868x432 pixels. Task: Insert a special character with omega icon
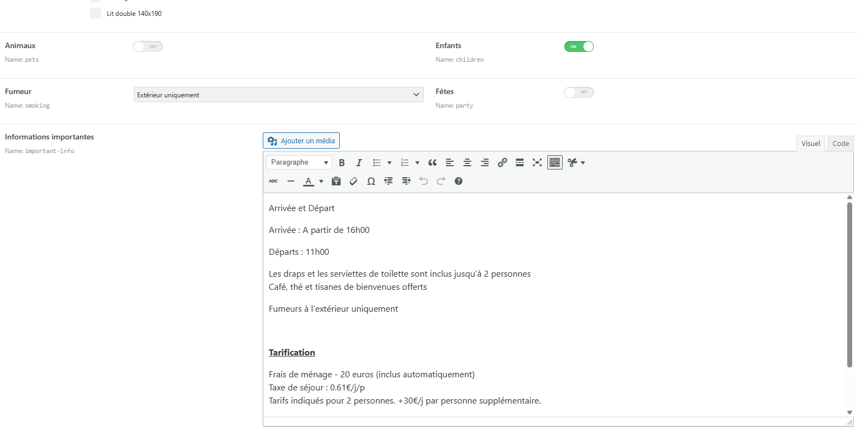(x=371, y=181)
